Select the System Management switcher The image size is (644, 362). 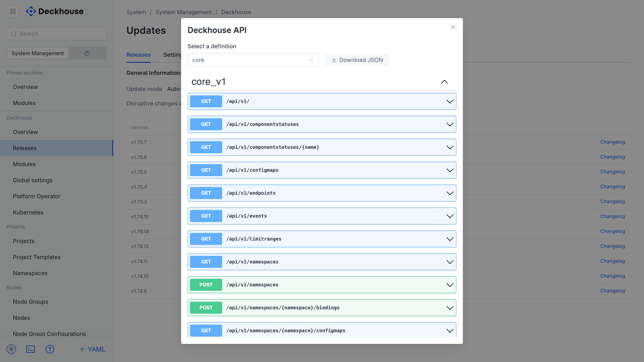(x=38, y=53)
